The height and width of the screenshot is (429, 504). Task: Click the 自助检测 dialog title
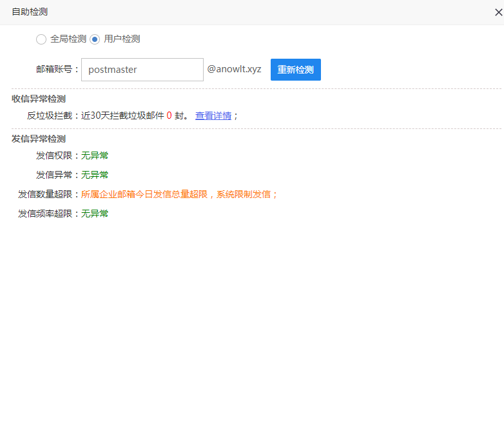point(30,12)
